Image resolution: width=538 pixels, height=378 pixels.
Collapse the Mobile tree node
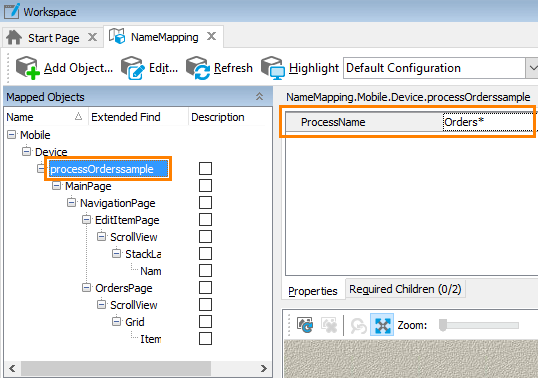(x=12, y=134)
